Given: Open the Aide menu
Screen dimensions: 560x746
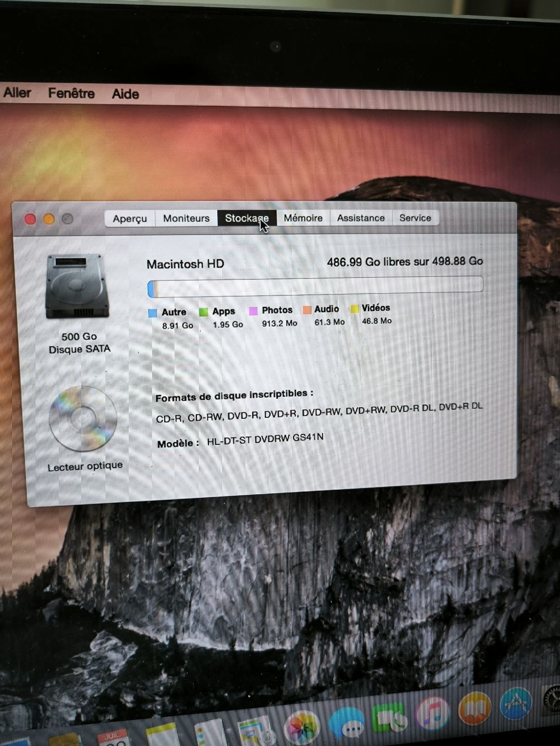Looking at the screenshot, I should click(x=125, y=94).
